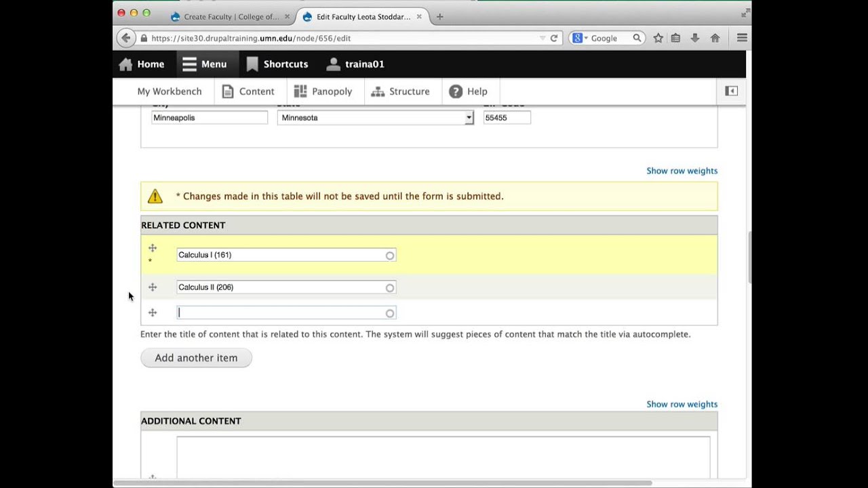Enter fullscreen using the window arrows icon
Image resolution: width=868 pixels, height=488 pixels.
pos(746,13)
